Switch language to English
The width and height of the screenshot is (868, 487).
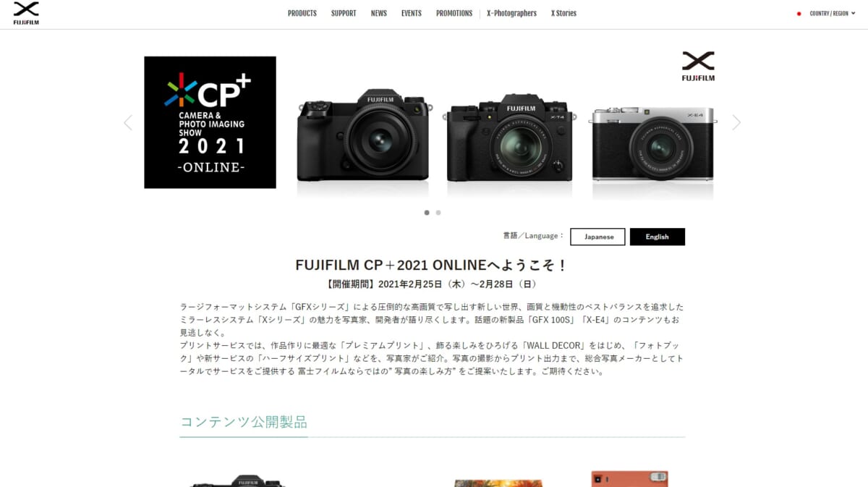[x=658, y=237]
